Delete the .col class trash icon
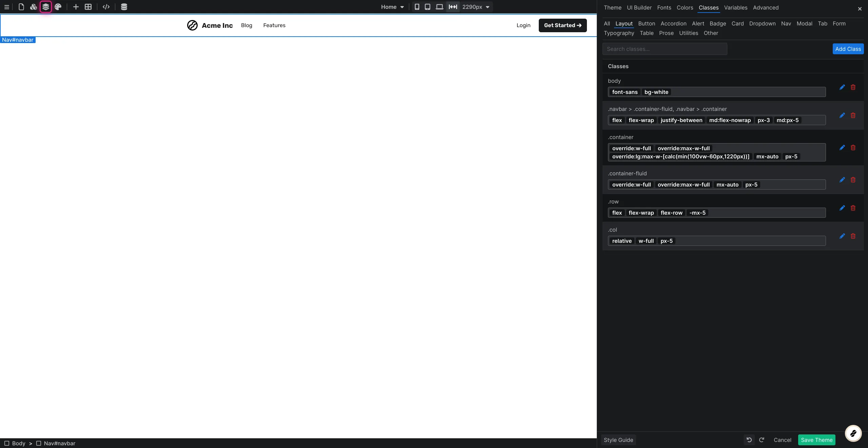The height and width of the screenshot is (448, 868). tap(853, 236)
